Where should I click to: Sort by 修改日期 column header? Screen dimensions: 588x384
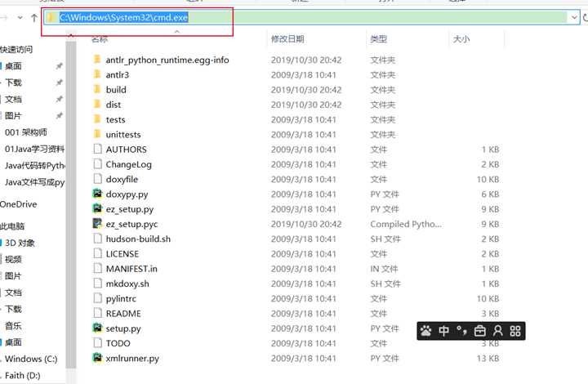pos(287,39)
